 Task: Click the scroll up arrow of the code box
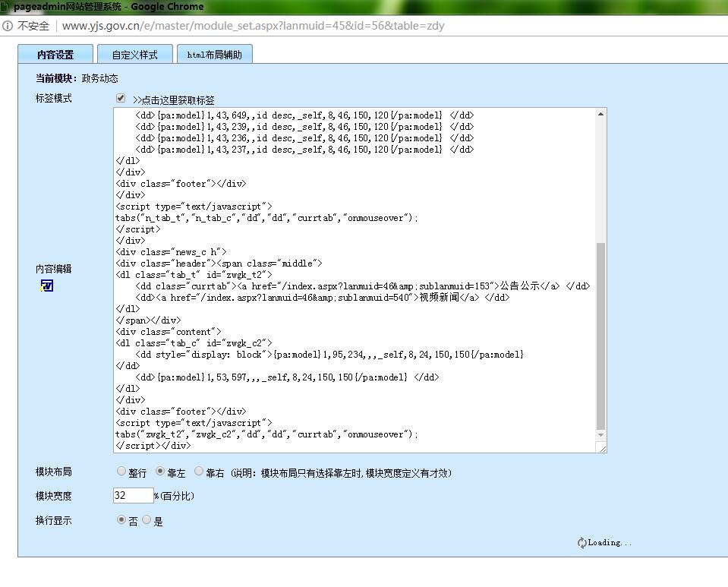600,114
